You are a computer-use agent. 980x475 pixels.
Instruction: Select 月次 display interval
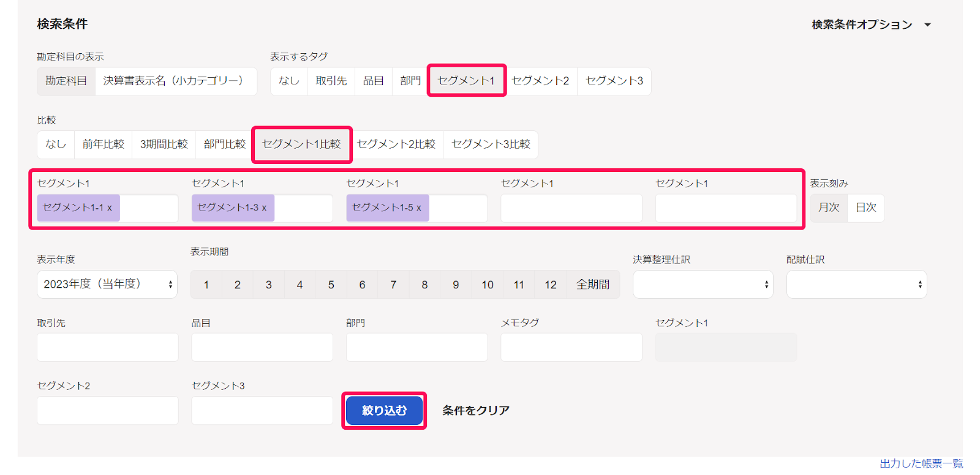[x=829, y=208]
